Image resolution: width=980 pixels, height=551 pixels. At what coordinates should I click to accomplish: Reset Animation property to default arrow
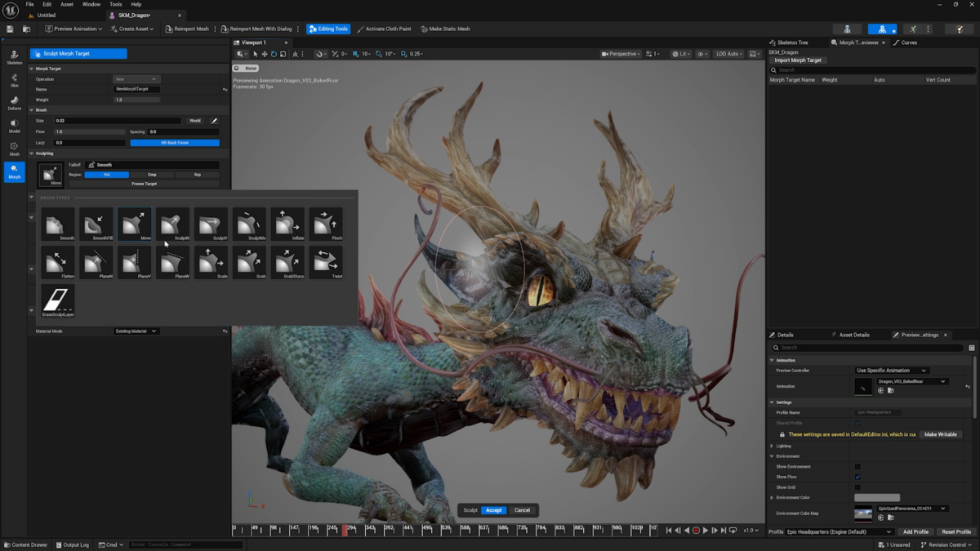968,386
